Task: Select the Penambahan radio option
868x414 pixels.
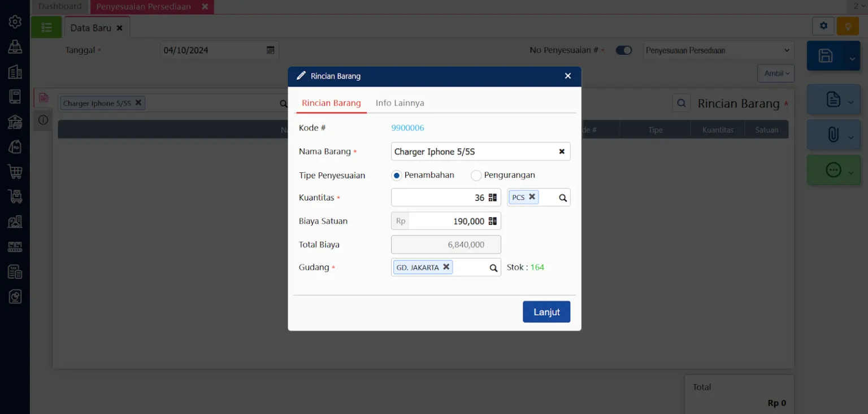Action: [x=397, y=176]
